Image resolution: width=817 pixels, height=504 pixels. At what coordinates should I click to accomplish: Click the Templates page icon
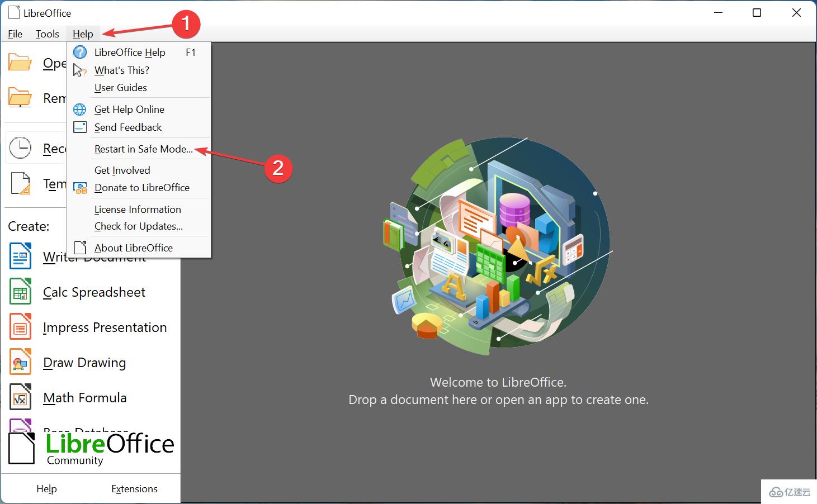click(x=21, y=183)
